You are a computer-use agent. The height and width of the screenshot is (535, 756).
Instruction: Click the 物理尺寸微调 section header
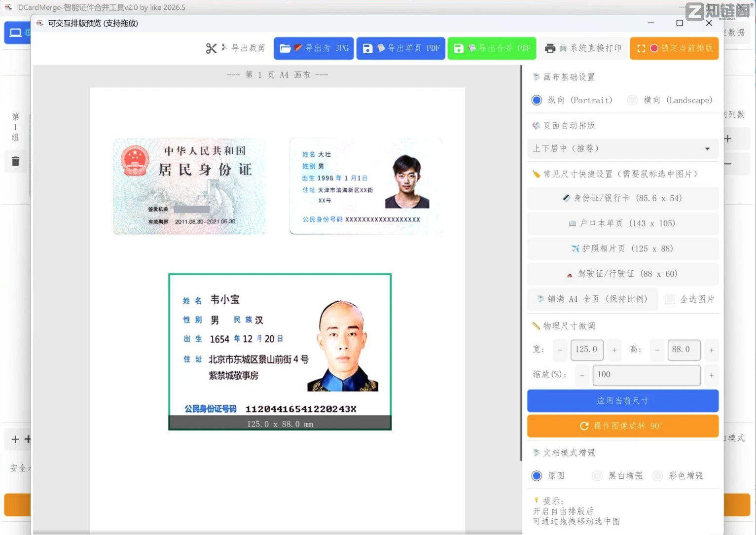[x=569, y=326]
